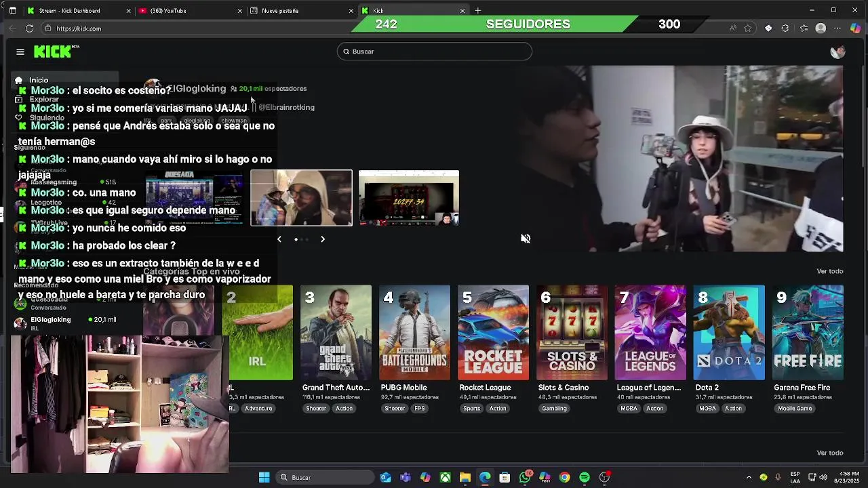Click the Adventure tag under IRL
Viewport: 868px width, 488px height.
(258, 409)
